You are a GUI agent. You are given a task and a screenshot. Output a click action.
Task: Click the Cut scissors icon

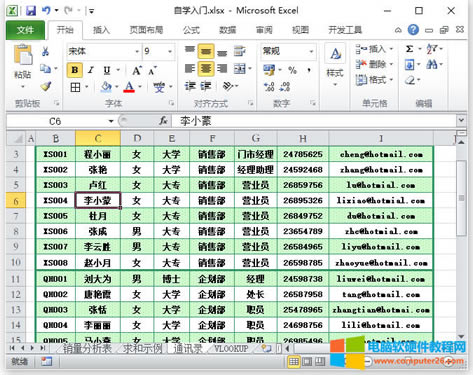pos(45,51)
